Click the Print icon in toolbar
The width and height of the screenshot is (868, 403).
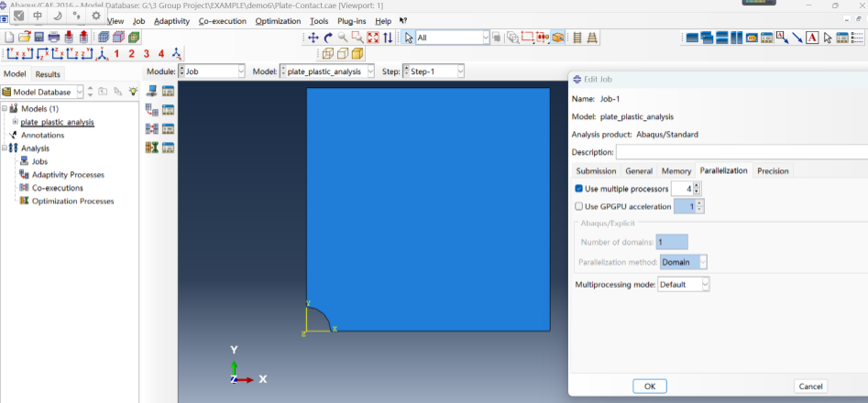(x=54, y=38)
